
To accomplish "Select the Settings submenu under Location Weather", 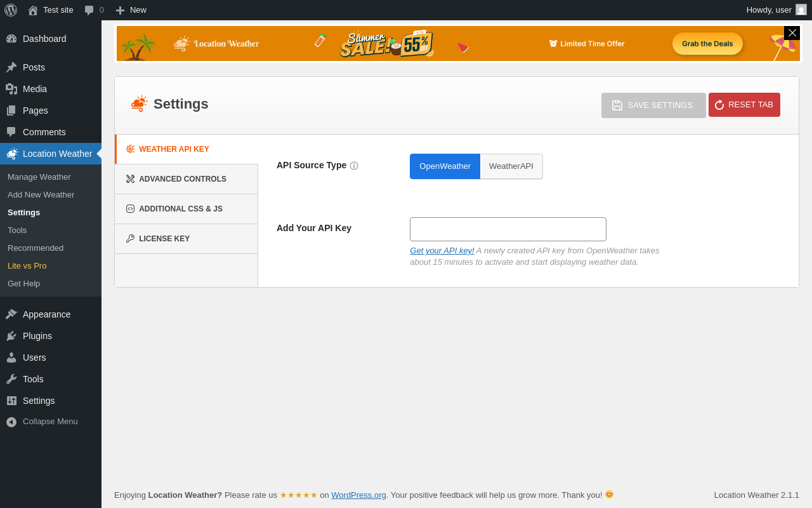I will point(23,213).
